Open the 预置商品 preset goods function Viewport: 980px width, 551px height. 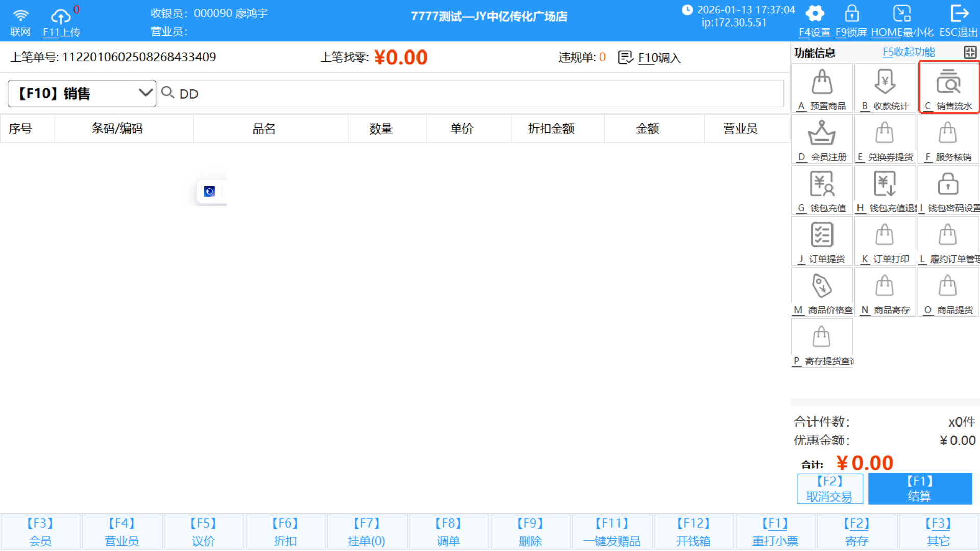822,88
